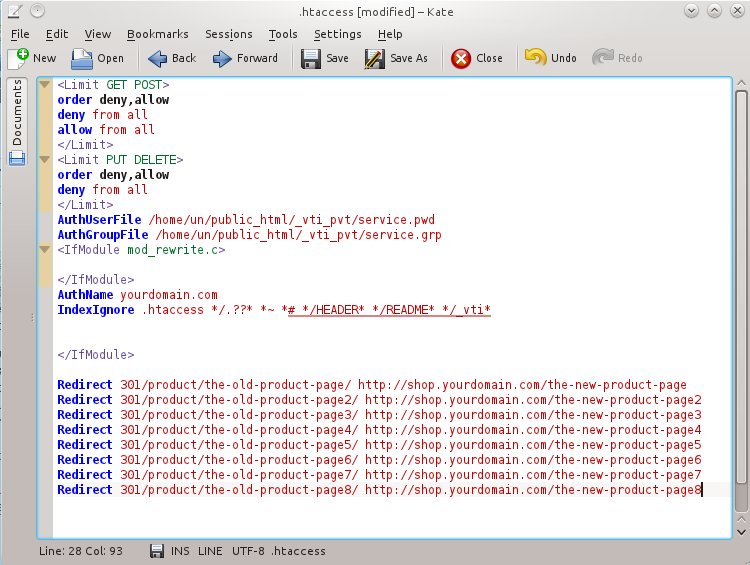Click the Save floppy disk icon
Image resolution: width=750 pixels, height=565 pixels.
coord(311,58)
